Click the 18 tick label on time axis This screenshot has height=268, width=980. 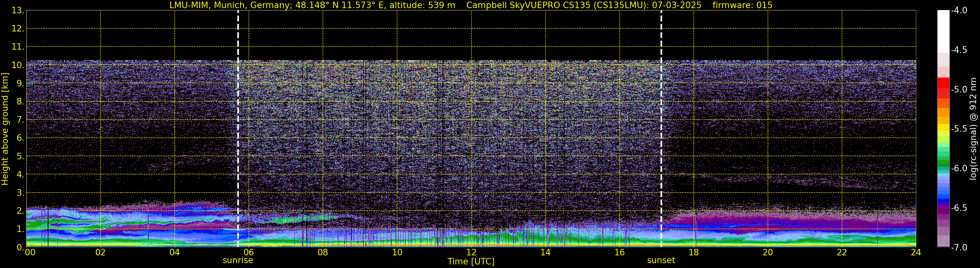click(694, 252)
